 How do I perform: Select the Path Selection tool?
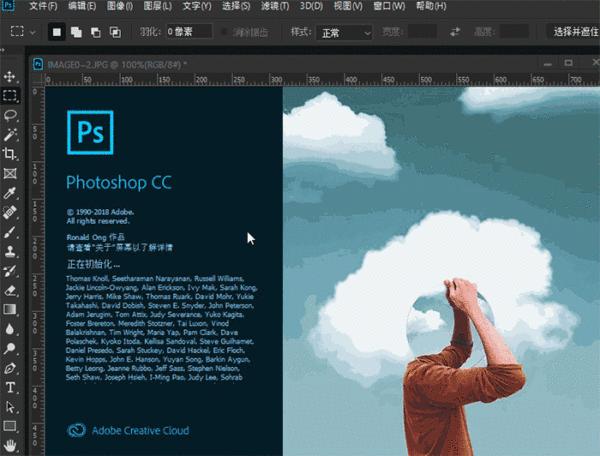[10, 407]
